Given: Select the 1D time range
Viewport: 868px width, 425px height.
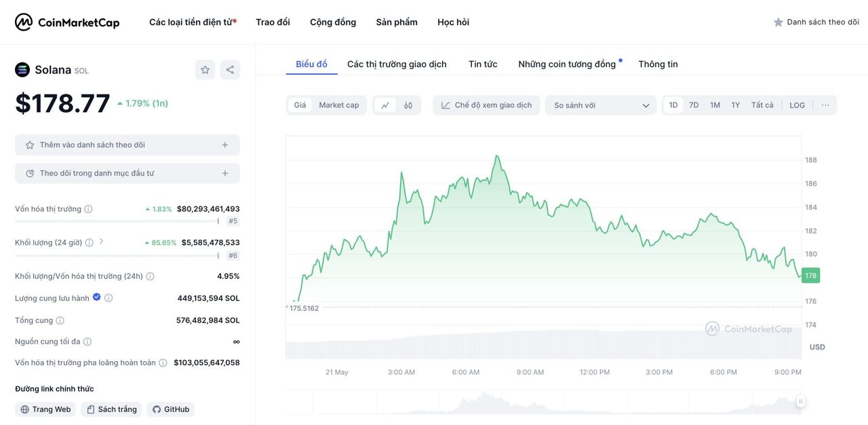Looking at the screenshot, I should [673, 105].
